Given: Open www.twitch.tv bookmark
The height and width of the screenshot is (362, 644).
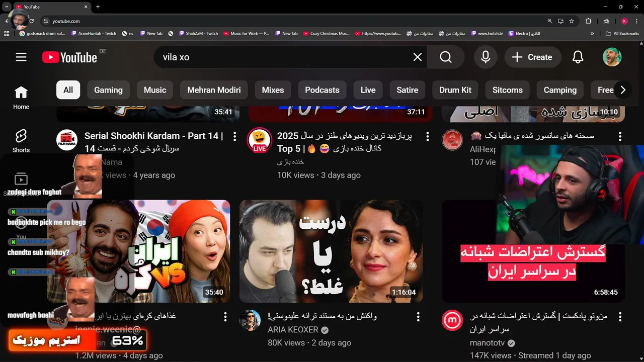Looking at the screenshot, I should tap(487, 34).
